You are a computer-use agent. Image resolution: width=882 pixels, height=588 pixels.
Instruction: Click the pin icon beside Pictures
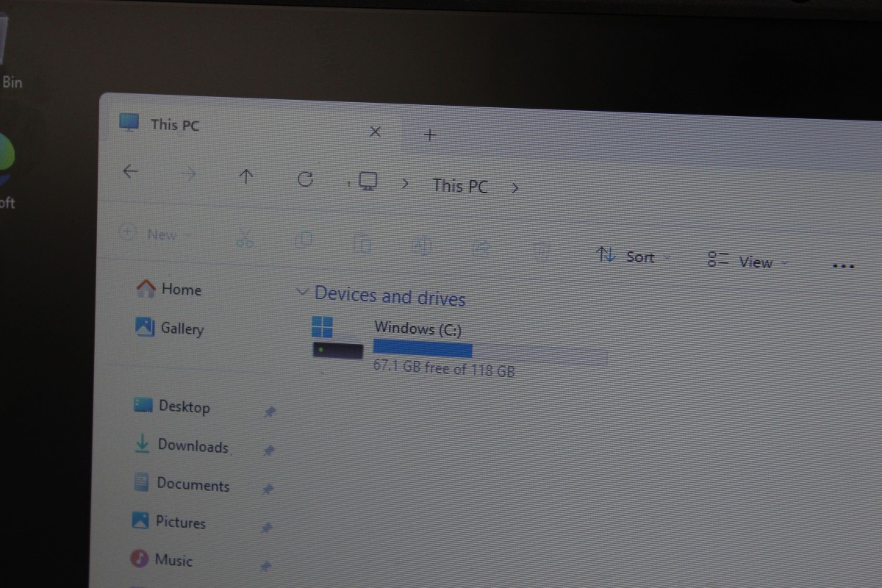pyautogui.click(x=267, y=528)
